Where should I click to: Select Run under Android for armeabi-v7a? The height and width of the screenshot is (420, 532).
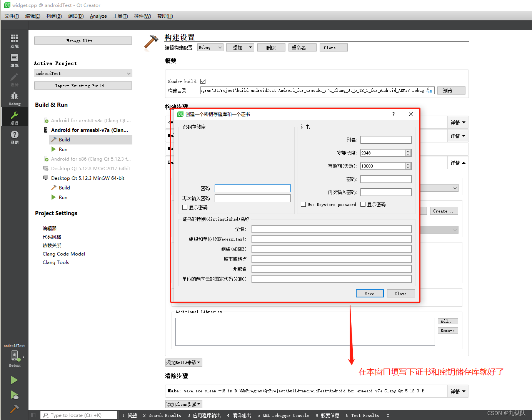[63, 149]
